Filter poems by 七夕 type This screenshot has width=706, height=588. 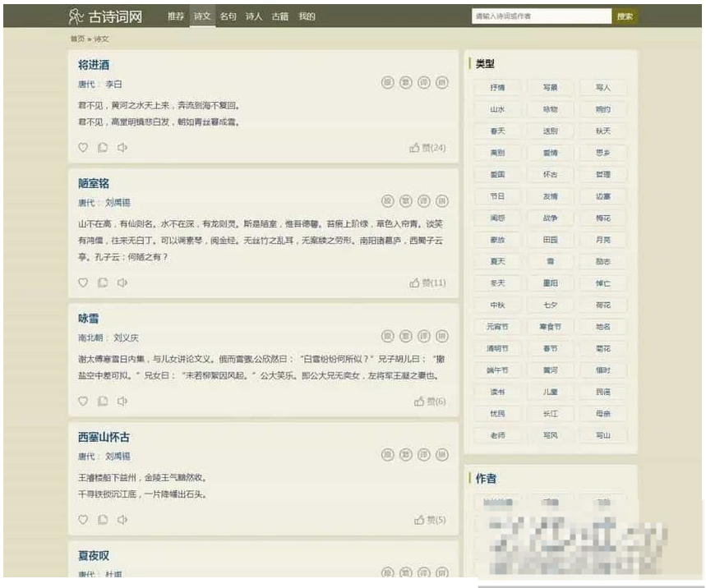tap(550, 305)
